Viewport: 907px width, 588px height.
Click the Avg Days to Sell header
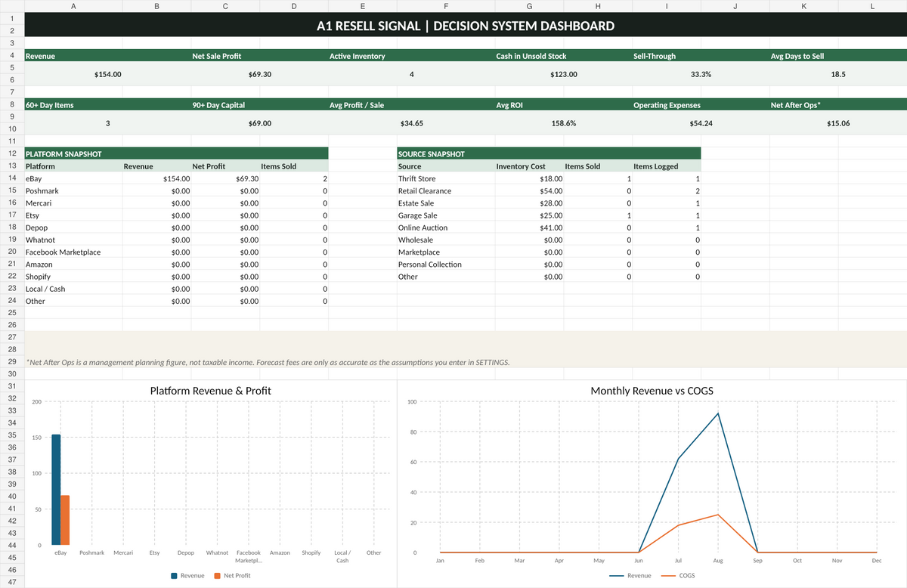837,56
